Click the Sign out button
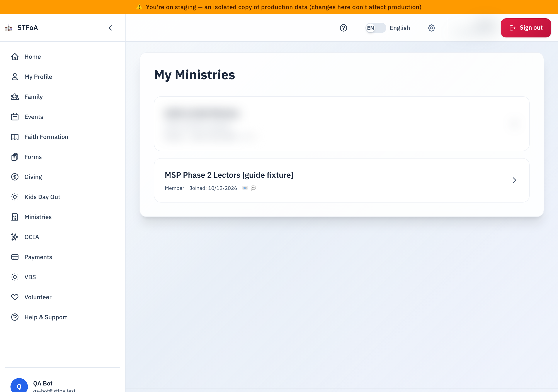 526,28
